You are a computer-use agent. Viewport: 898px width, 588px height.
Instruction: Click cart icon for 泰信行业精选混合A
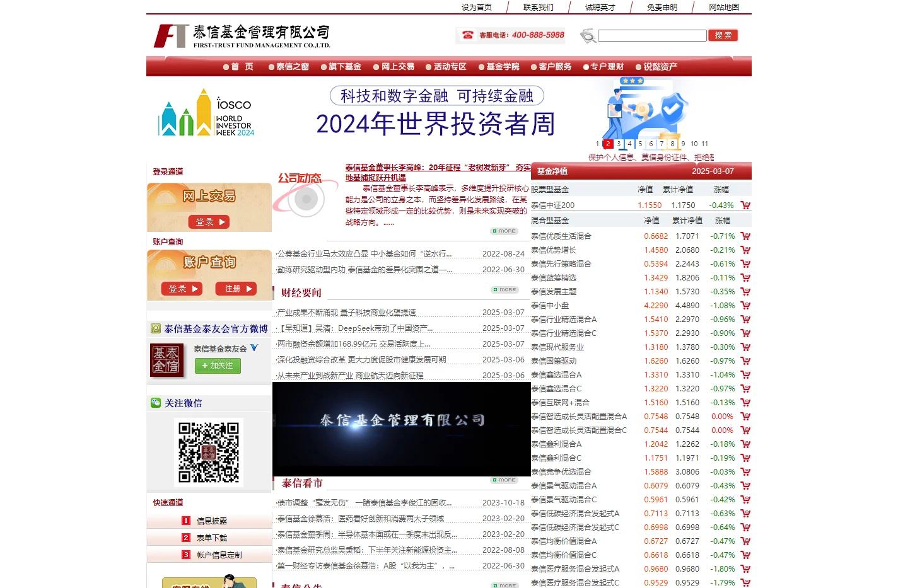point(745,319)
